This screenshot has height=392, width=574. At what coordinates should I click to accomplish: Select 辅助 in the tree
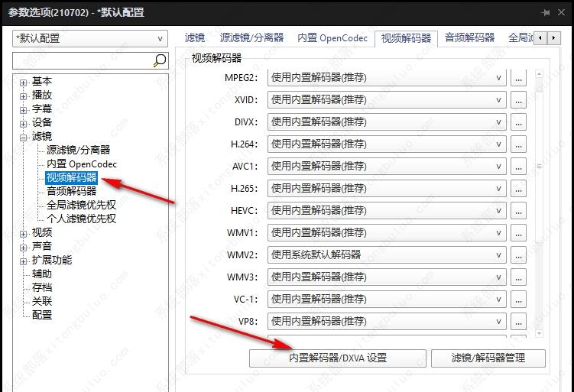42,274
